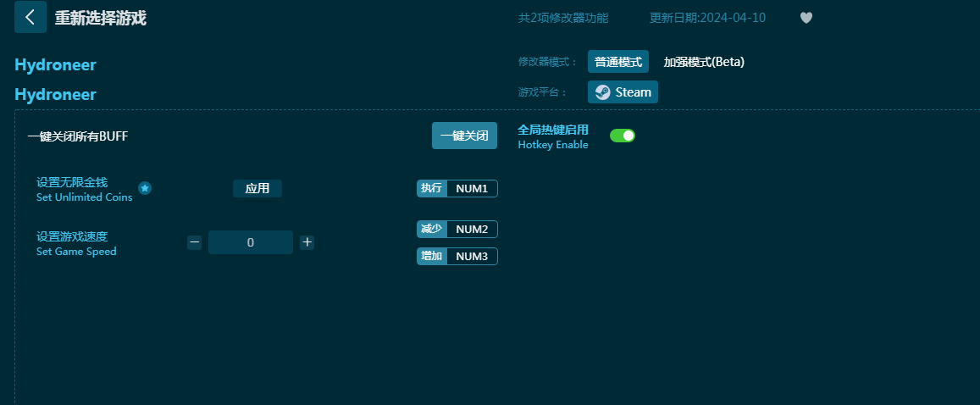
Task: Decrease game speed with minus button
Action: (194, 241)
